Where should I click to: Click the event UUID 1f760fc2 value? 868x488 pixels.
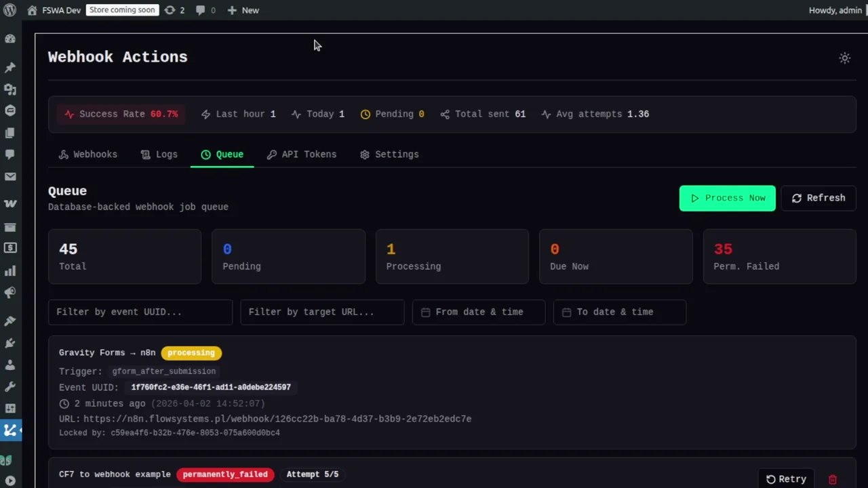(x=211, y=387)
